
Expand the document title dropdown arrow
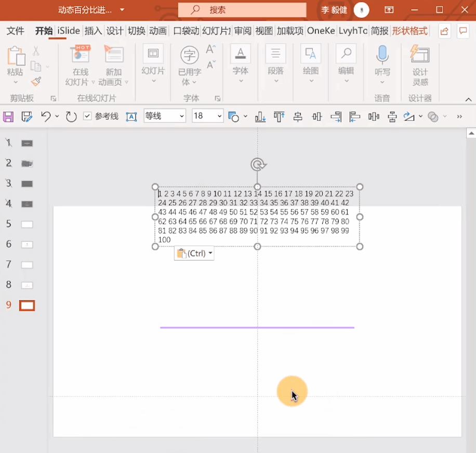click(x=122, y=10)
